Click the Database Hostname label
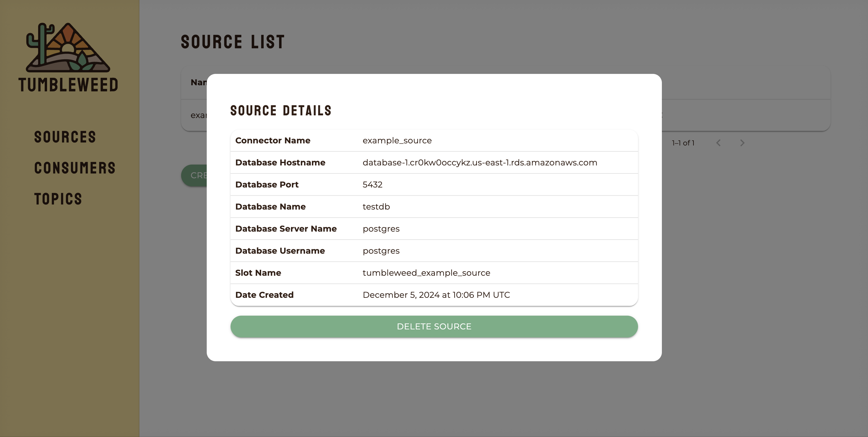 pos(280,162)
